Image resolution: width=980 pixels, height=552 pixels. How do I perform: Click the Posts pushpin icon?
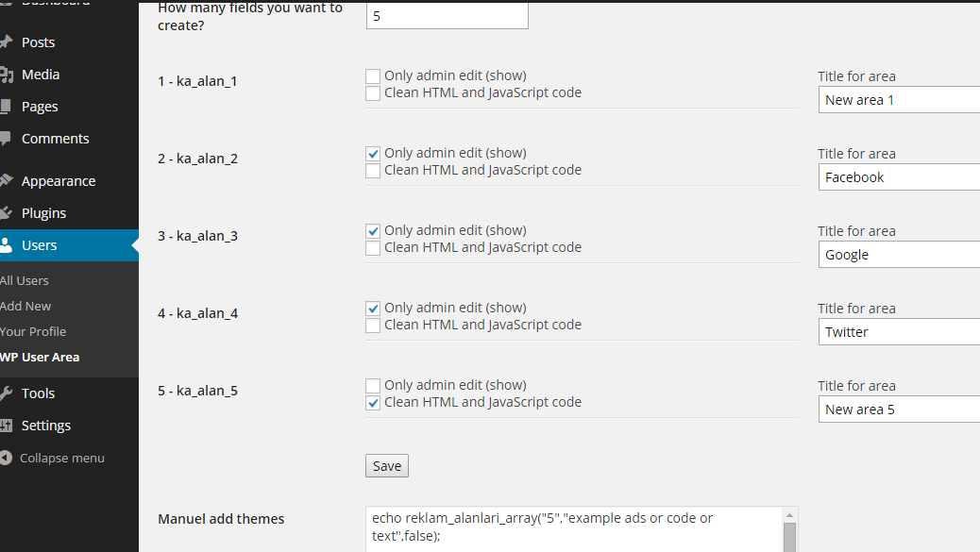(6, 42)
